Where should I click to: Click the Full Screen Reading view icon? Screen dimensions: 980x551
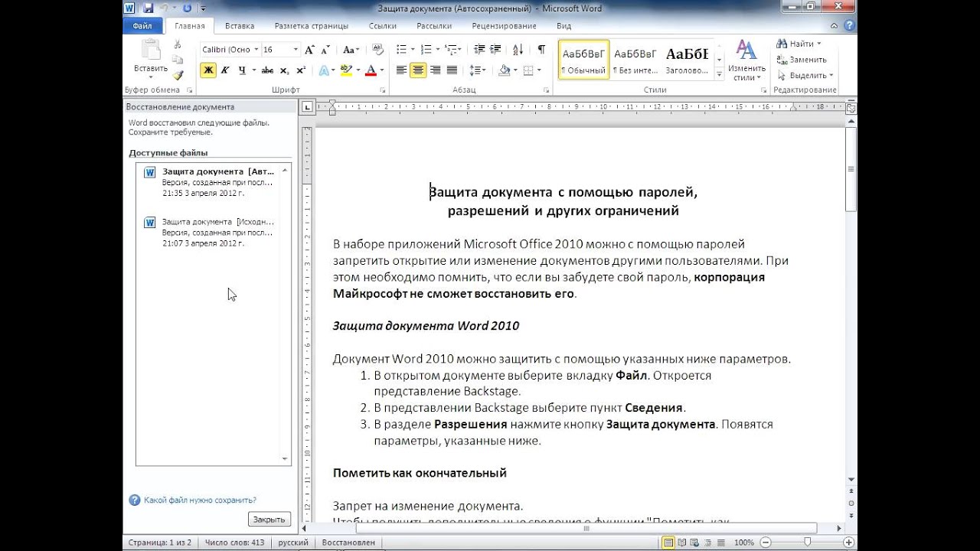point(683,543)
